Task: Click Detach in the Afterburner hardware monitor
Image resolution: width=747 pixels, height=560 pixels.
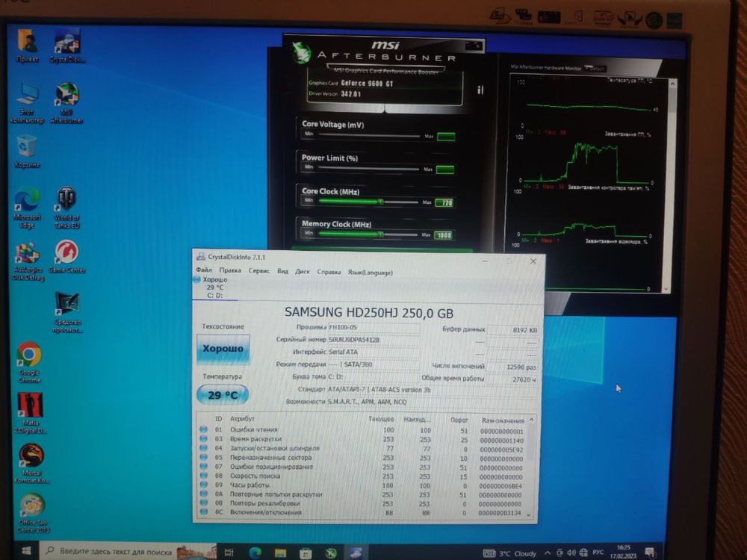Action: [595, 69]
